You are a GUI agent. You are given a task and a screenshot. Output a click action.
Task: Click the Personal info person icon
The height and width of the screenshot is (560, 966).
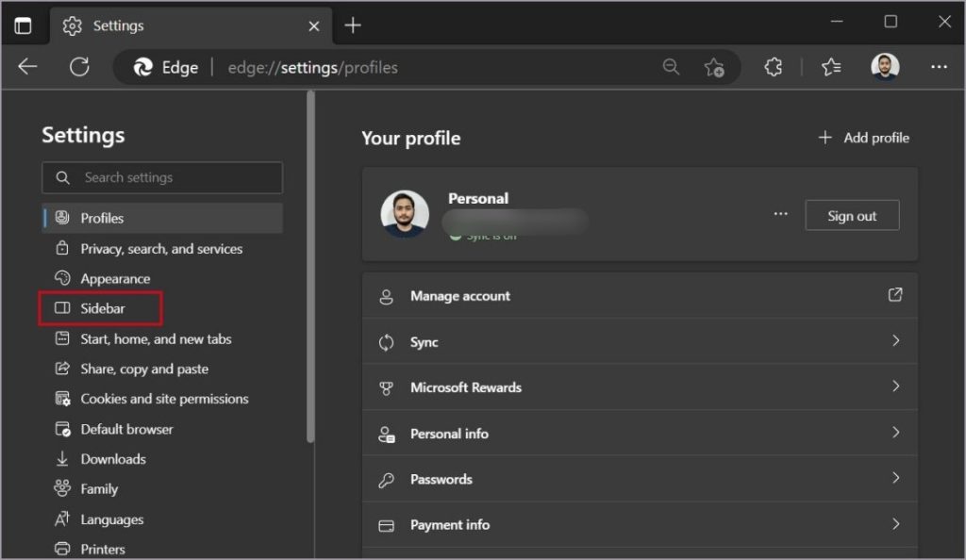pyautogui.click(x=386, y=435)
